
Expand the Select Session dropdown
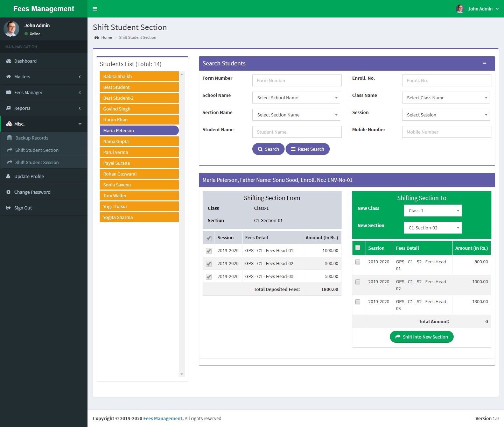446,115
